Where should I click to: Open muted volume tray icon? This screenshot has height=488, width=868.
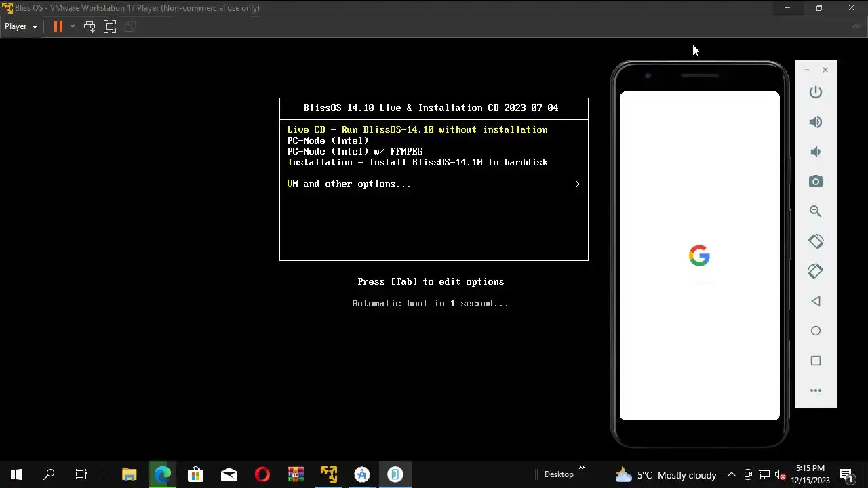click(x=780, y=475)
